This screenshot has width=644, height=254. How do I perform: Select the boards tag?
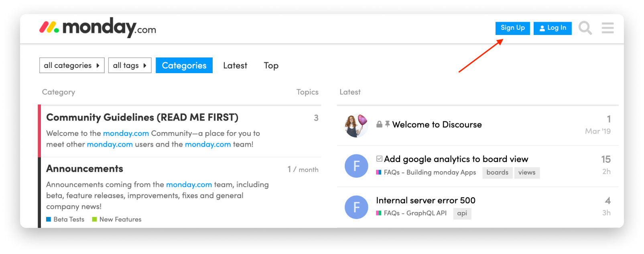tap(497, 172)
